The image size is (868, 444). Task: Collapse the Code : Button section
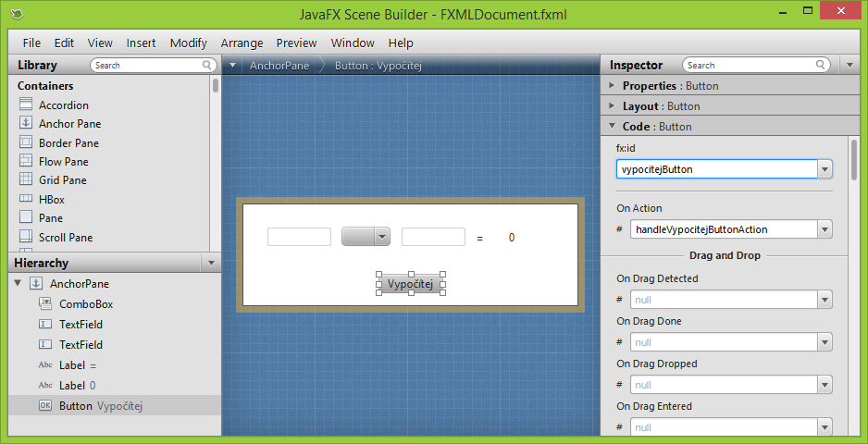612,126
